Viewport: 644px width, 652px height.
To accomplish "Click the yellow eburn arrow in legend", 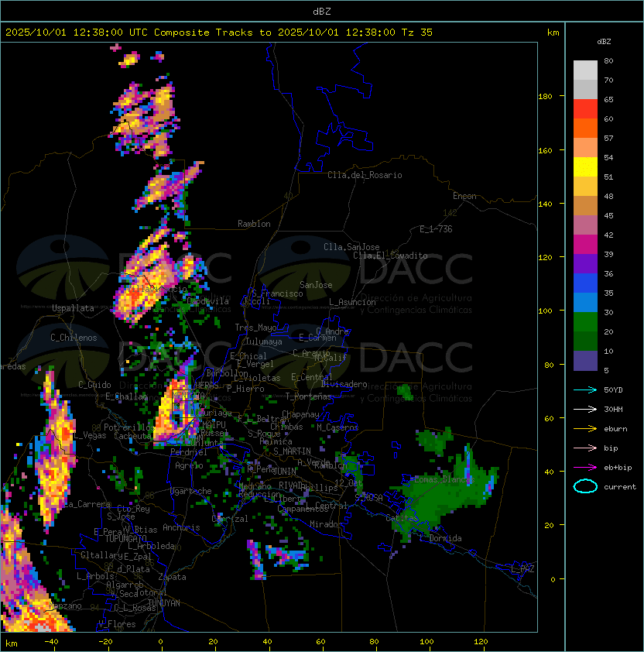I will (585, 428).
